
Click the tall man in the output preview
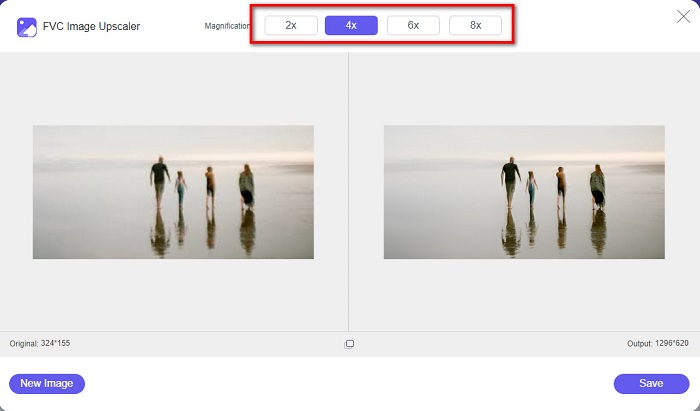tap(511, 180)
